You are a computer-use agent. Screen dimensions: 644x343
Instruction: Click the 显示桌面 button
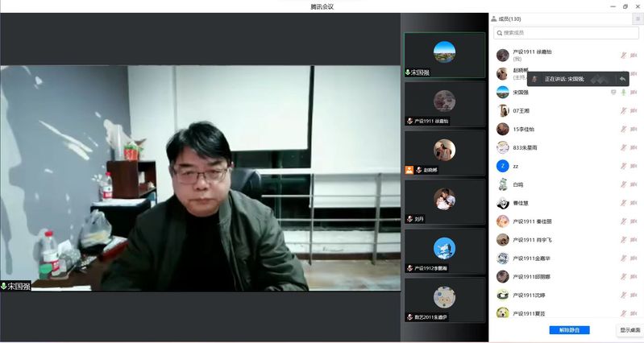point(629,330)
